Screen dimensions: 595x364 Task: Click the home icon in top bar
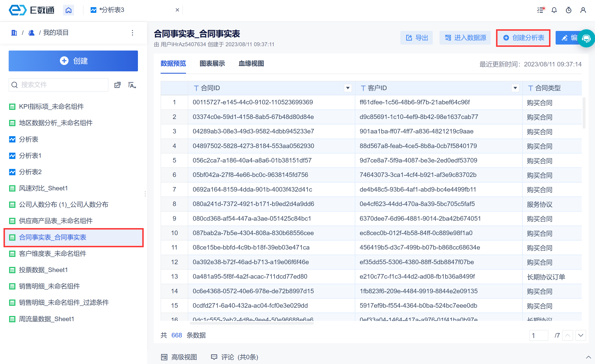68,10
